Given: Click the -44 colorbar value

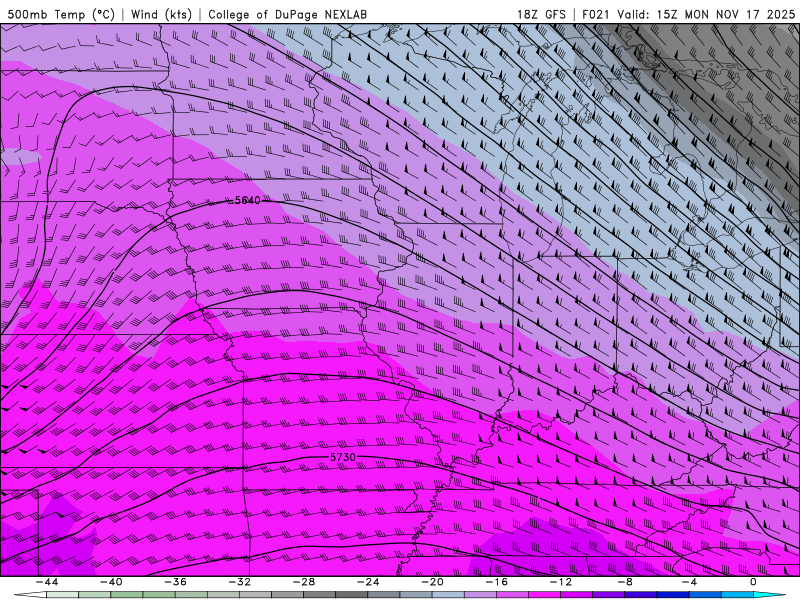Looking at the screenshot, I should click(x=47, y=582).
